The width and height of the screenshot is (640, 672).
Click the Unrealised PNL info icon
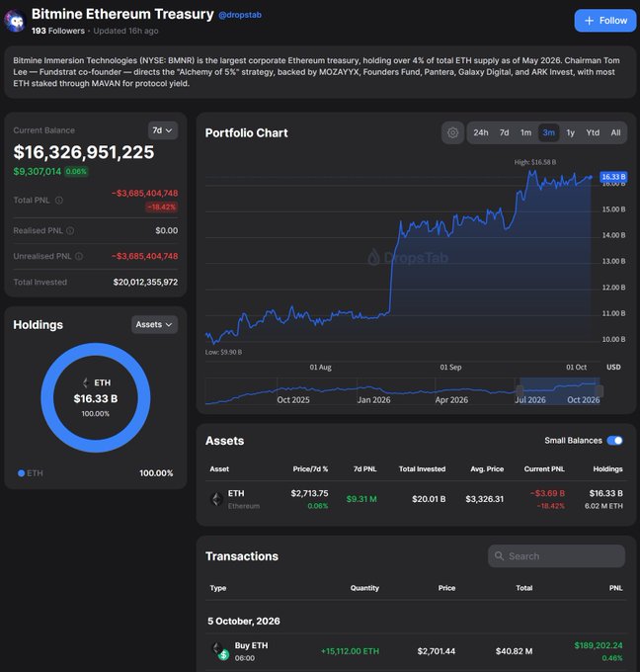pyautogui.click(x=79, y=256)
